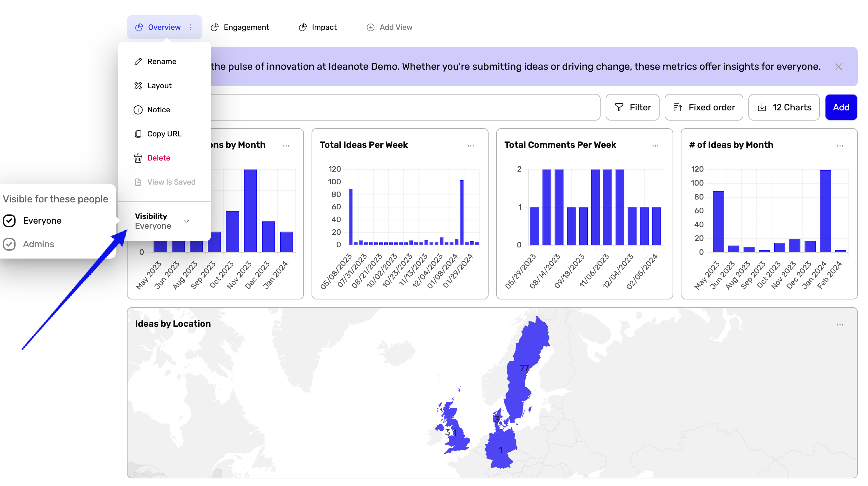Dismiss the purple banner with X icon
The height and width of the screenshot is (486, 868).
pyautogui.click(x=838, y=67)
